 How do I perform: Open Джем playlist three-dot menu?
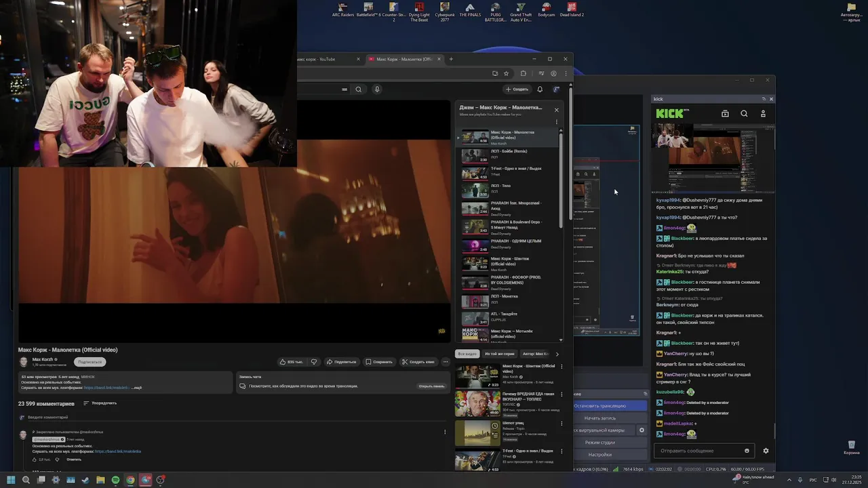(557, 123)
